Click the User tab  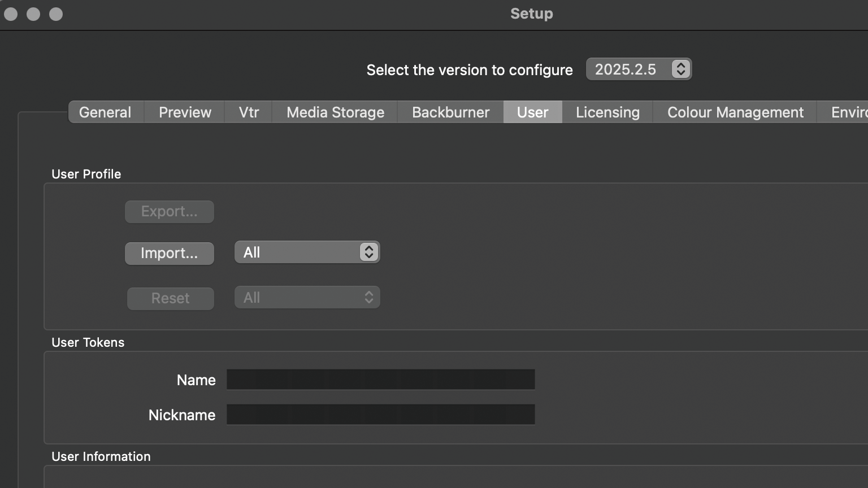(x=532, y=112)
